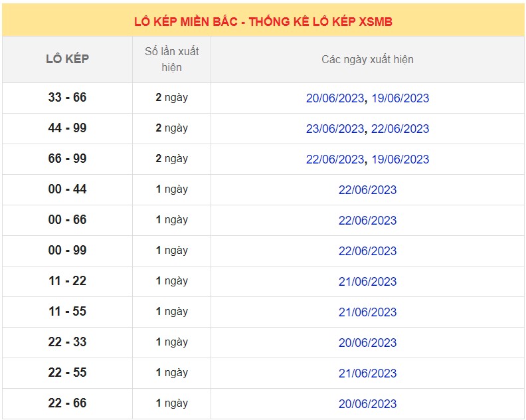Screen dimensions: 526x420
Task: Click the table title 'LÔ KÉP MIỀN BẮC - THỐNG KÊ LÔ KÉP XSMB'
Action: (264, 22)
